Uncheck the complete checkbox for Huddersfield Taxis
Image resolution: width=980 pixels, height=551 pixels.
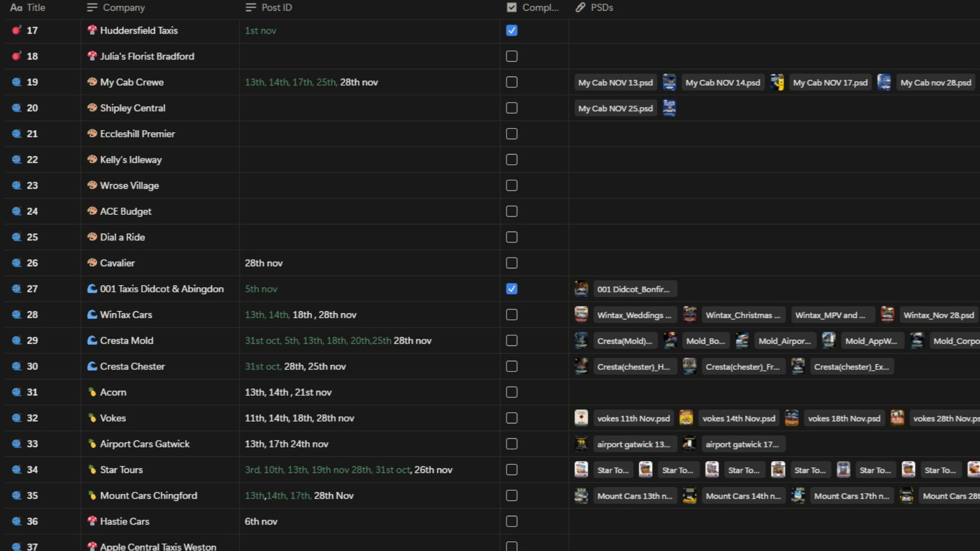click(x=511, y=30)
